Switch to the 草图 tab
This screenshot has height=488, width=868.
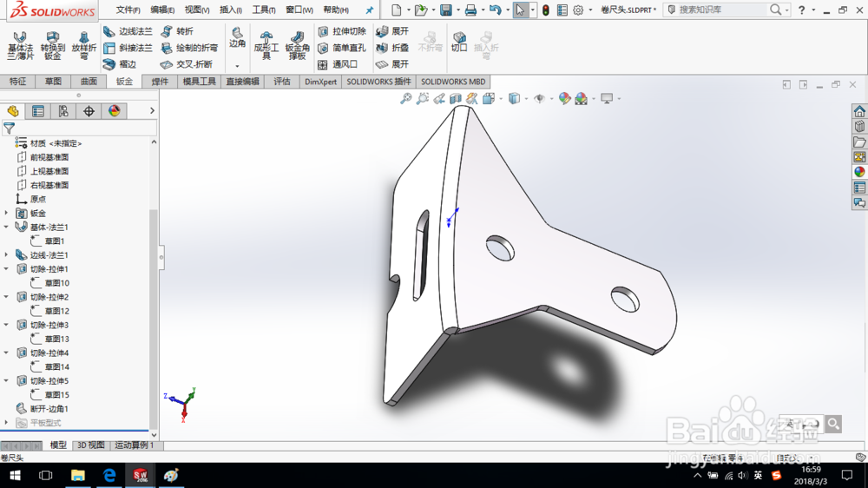[53, 82]
